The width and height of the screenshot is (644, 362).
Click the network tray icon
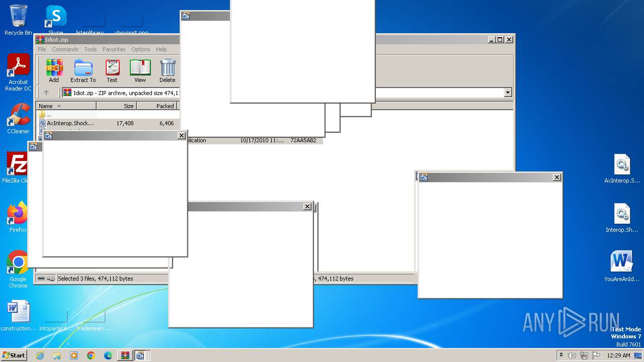tap(584, 355)
